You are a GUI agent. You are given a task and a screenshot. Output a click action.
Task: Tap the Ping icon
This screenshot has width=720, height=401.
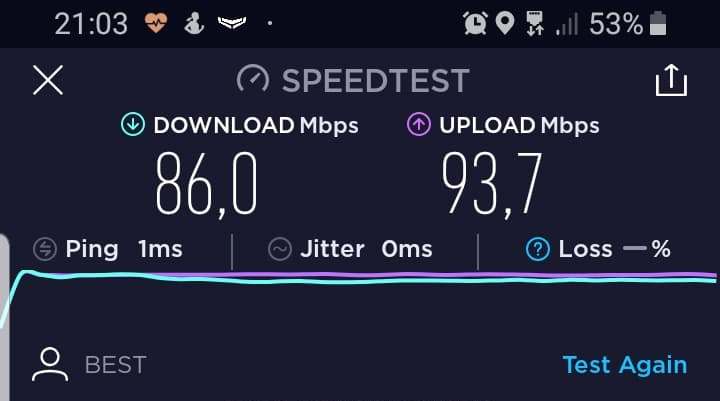(x=45, y=249)
